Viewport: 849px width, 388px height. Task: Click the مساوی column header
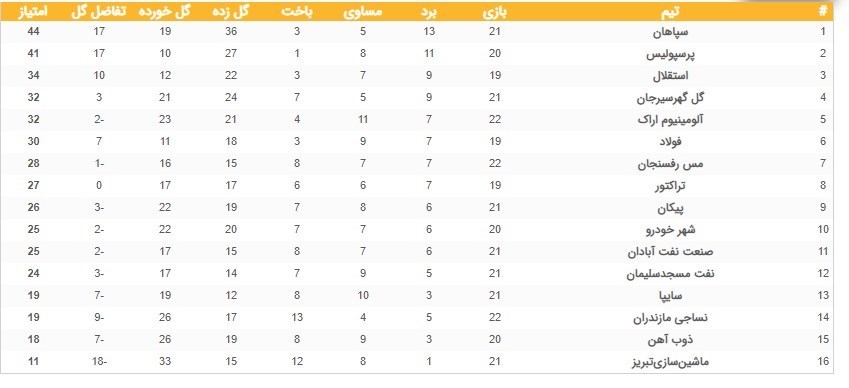pyautogui.click(x=363, y=12)
